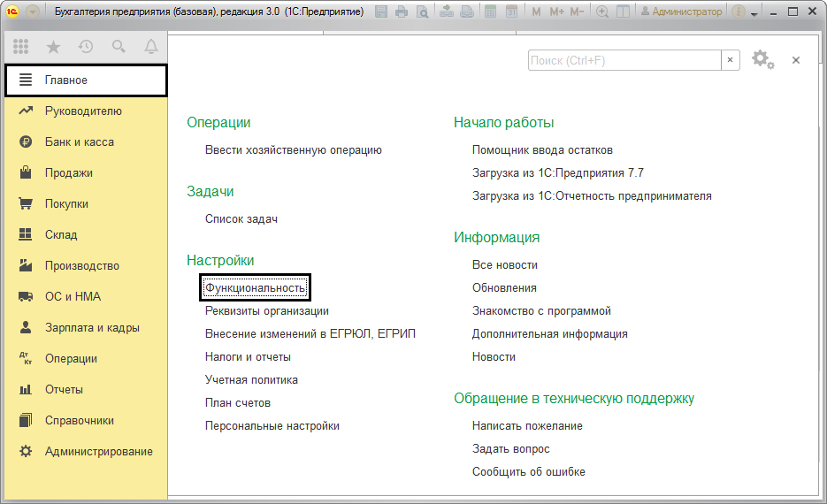Click the zoom magnifier toolbar icon
This screenshot has height=504, width=827.
[x=602, y=11]
